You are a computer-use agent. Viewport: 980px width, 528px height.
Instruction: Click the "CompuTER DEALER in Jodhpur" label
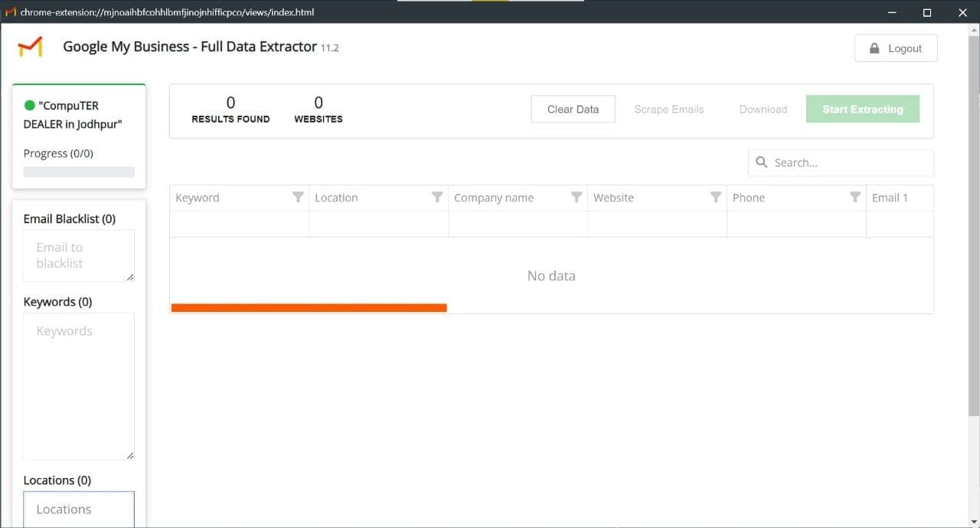73,115
